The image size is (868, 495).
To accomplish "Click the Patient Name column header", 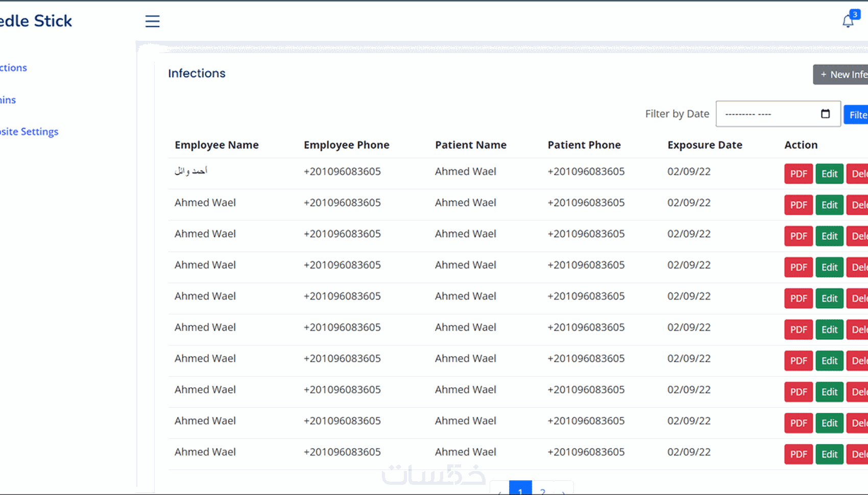I will coord(471,145).
